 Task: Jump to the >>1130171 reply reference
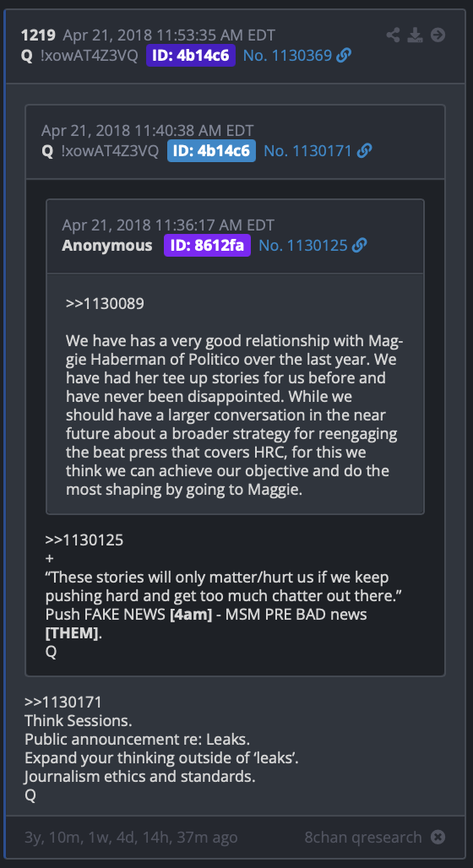(x=63, y=703)
